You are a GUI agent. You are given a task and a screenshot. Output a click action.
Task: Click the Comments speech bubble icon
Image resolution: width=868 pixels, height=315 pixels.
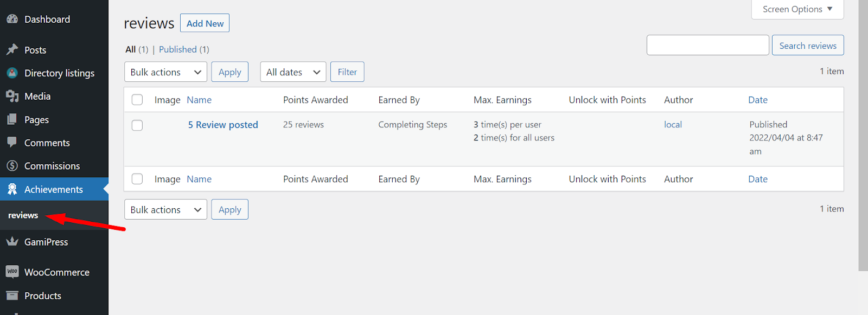point(12,143)
